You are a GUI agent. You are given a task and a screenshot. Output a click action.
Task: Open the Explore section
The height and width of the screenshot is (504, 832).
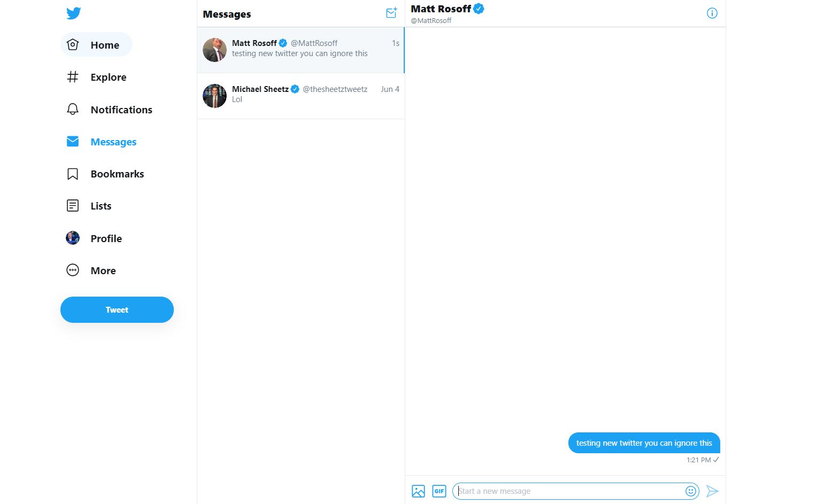pos(108,77)
